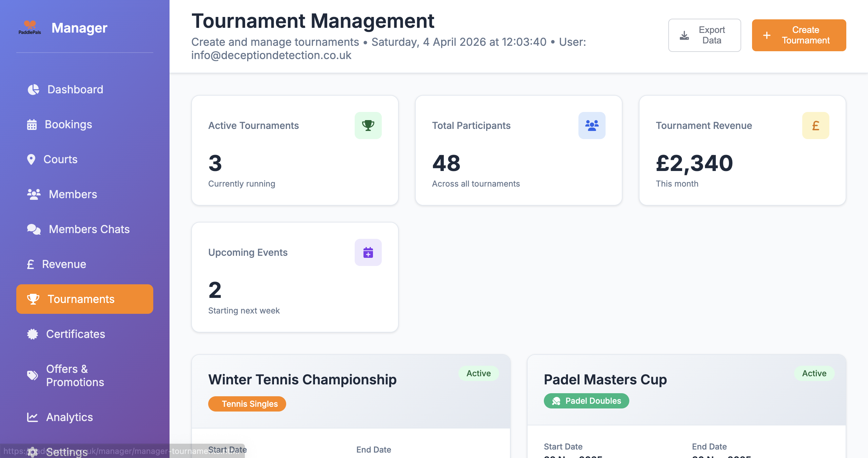868x458 pixels.
Task: Click the Export Data button
Action: [x=705, y=35]
